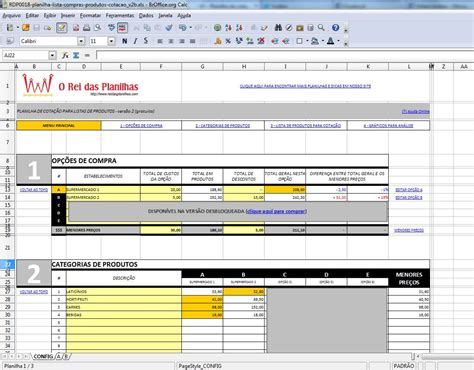The image size is (474, 370).
Task: Open the font size 11 dropdown
Action: click(x=112, y=41)
